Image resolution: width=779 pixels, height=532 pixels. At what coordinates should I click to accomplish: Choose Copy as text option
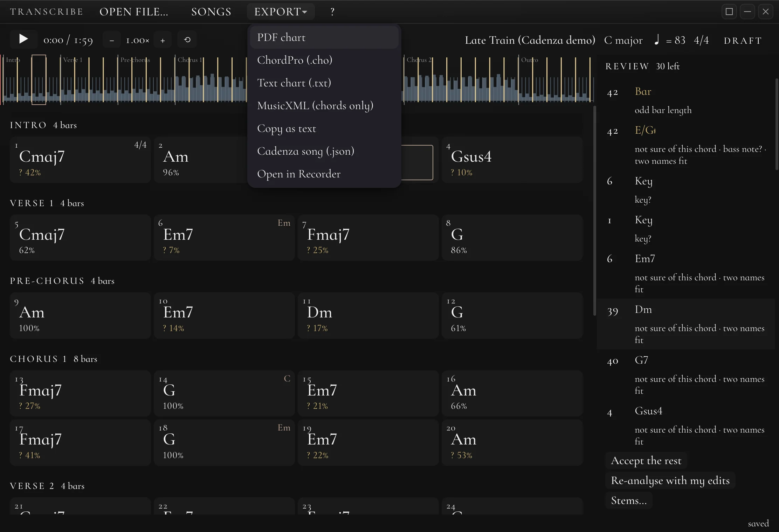pyautogui.click(x=324, y=128)
